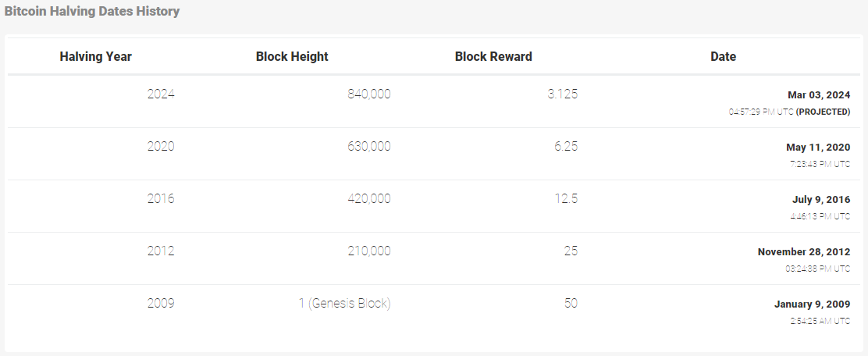Click the January 9, 2009 date

[812, 304]
